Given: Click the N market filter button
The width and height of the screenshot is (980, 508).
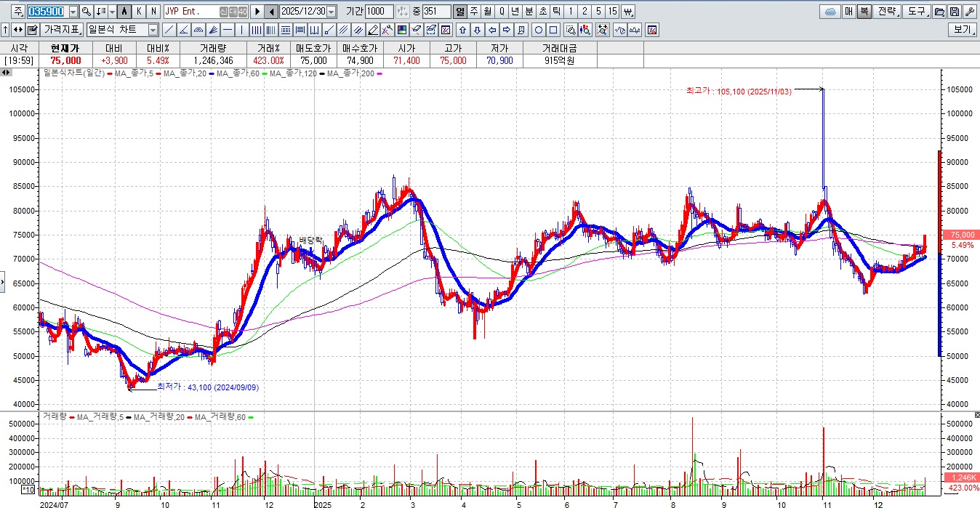Looking at the screenshot, I should pos(153,12).
